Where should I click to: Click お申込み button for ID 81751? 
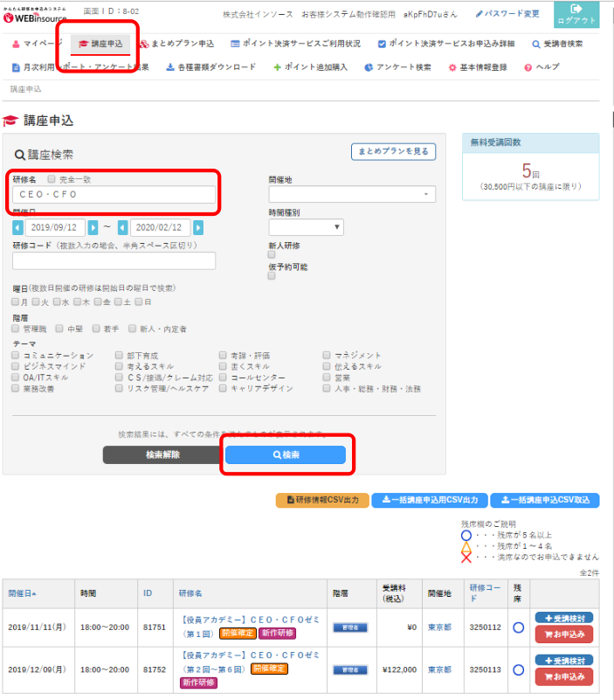click(x=564, y=634)
